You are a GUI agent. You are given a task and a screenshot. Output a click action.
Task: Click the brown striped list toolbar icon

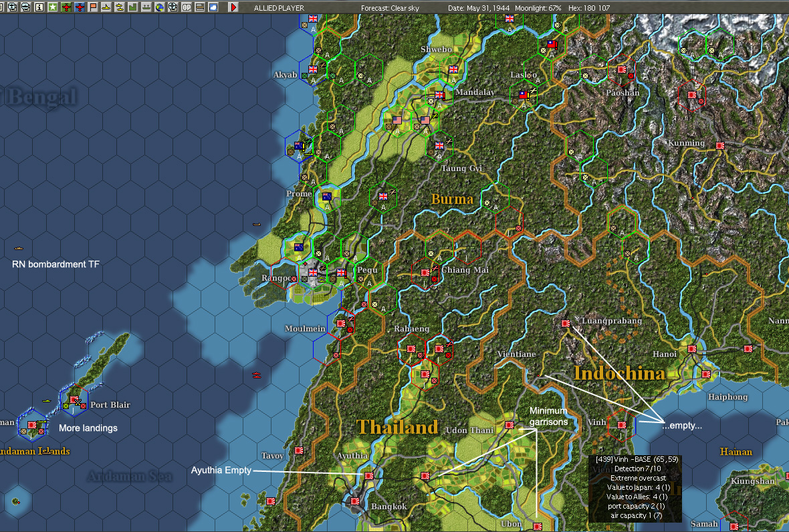200,7
